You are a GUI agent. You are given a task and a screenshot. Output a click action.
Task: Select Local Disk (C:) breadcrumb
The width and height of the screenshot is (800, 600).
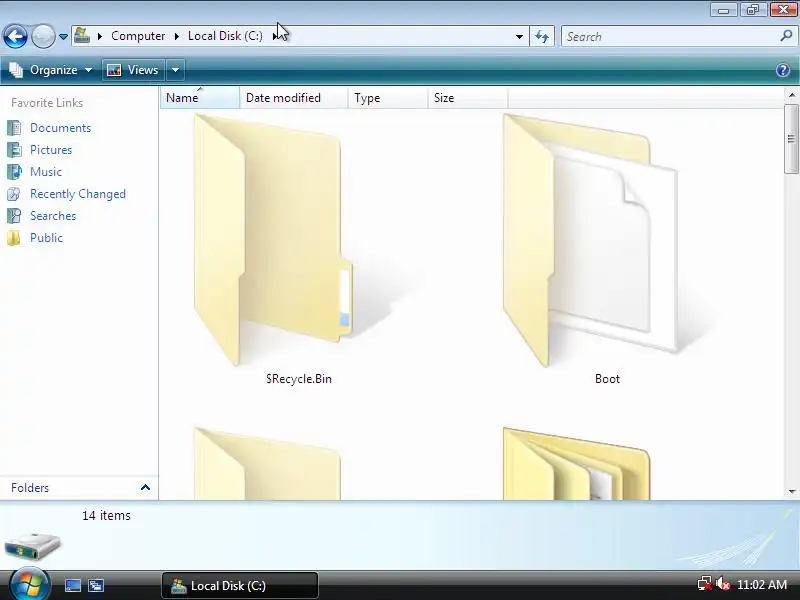225,36
